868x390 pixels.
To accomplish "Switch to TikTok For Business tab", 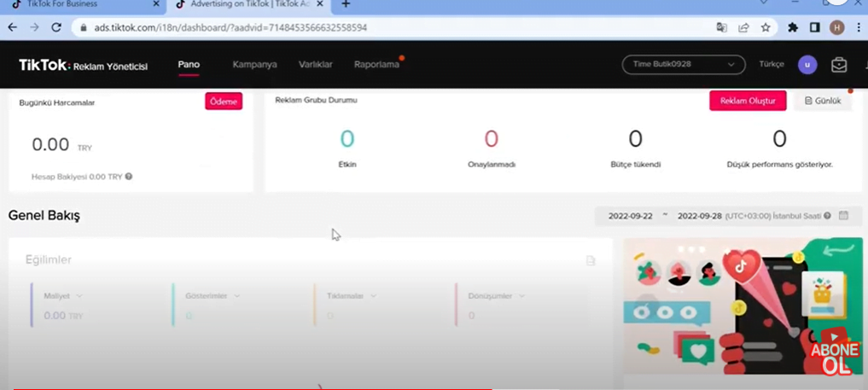I will [81, 4].
